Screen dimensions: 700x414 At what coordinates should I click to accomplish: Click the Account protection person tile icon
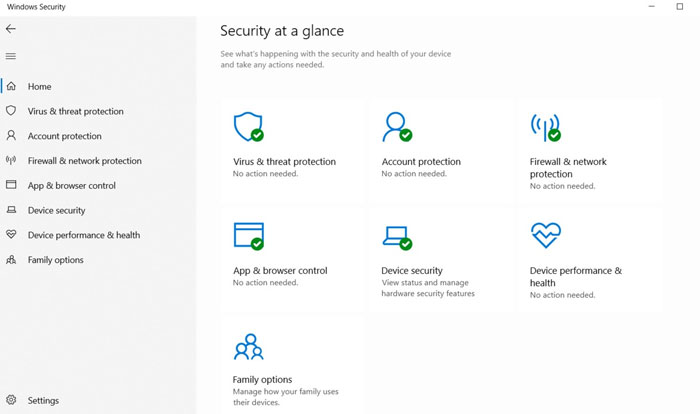tap(396, 127)
